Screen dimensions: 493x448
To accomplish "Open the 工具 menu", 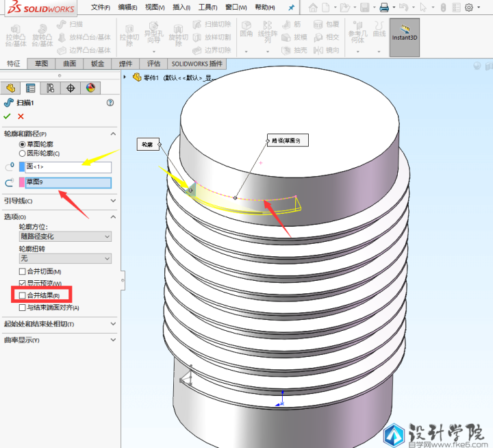I will pos(207,8).
